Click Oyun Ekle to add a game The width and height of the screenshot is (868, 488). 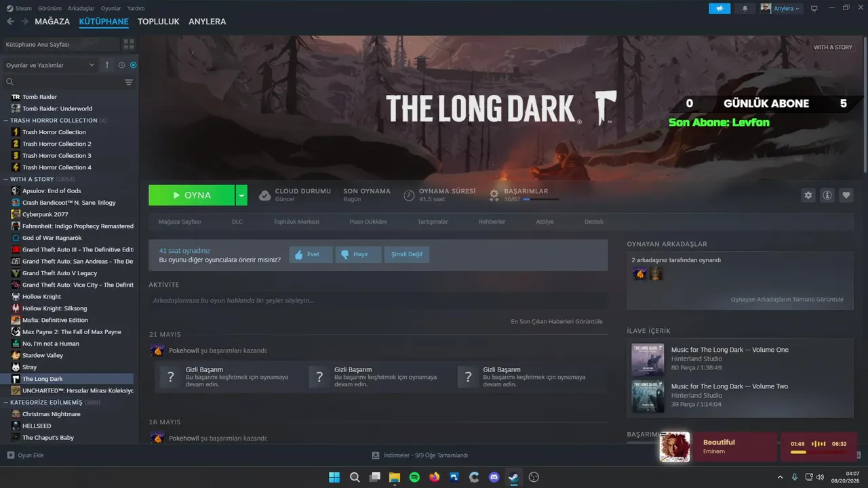pyautogui.click(x=25, y=455)
